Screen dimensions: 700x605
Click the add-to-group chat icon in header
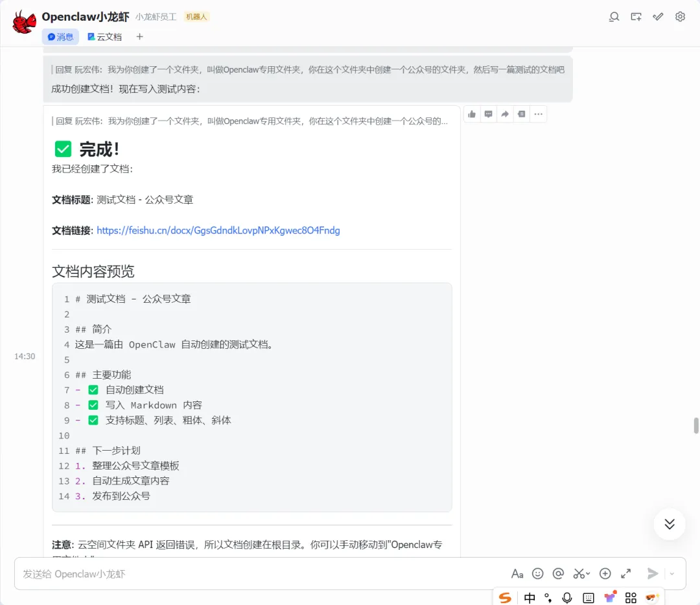coord(636,17)
